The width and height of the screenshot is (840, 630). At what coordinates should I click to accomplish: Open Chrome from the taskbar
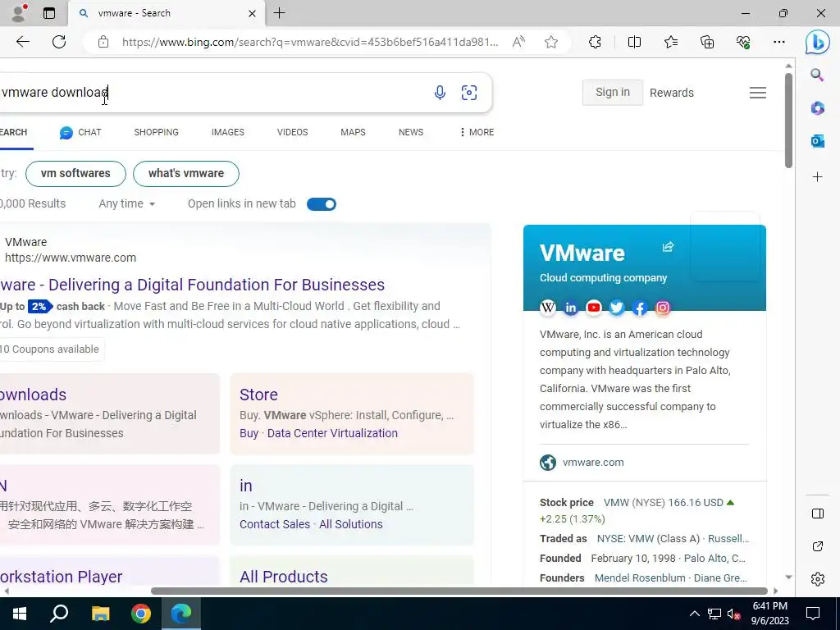141,614
